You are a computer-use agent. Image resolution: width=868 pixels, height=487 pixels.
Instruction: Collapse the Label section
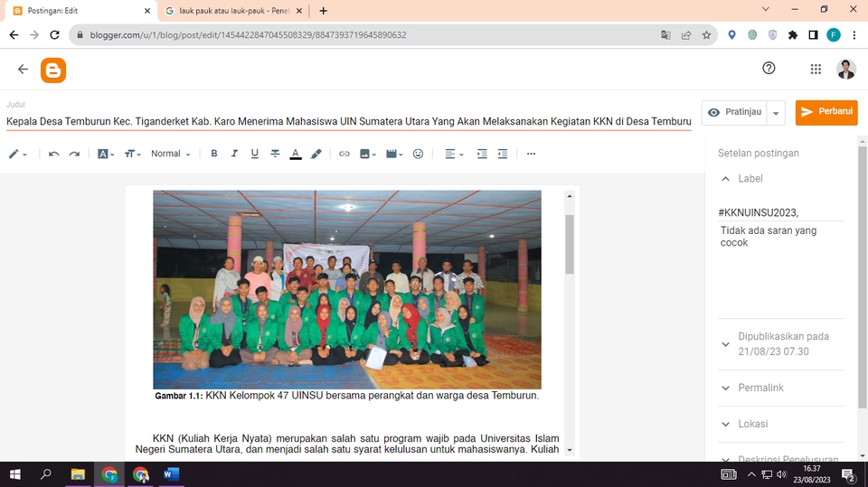click(x=726, y=179)
